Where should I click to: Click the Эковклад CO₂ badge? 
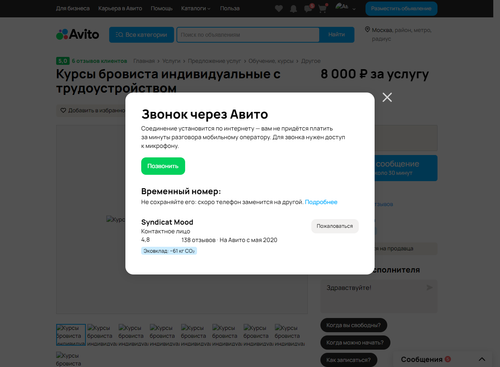(x=169, y=251)
